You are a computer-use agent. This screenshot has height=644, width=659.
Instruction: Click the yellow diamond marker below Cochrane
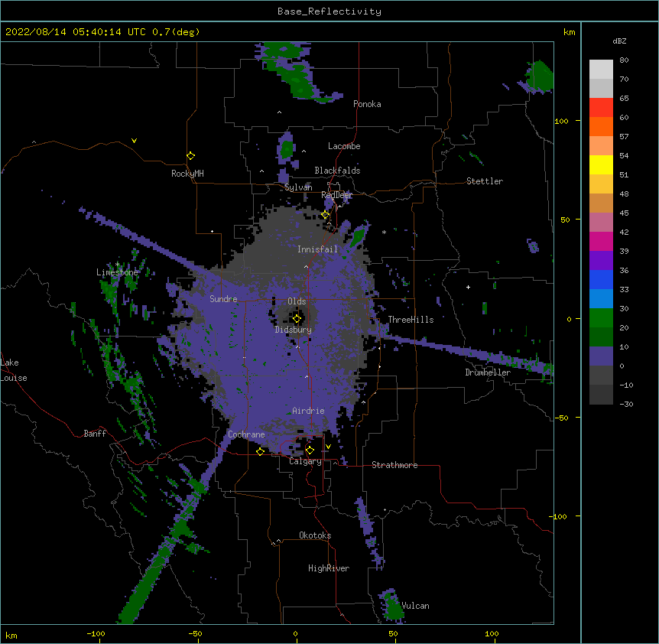pos(260,451)
